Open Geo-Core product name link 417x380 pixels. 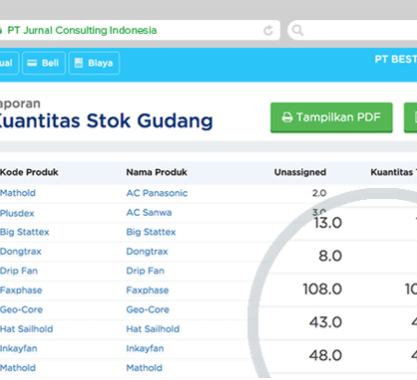click(x=148, y=310)
